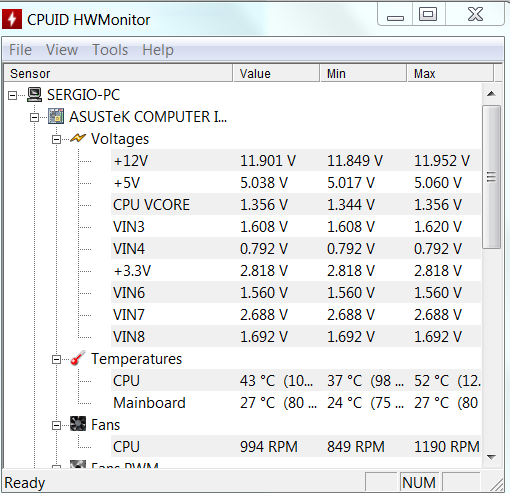The height and width of the screenshot is (493, 510).
Task: Select the CPU temperature row
Action: [x=296, y=380]
